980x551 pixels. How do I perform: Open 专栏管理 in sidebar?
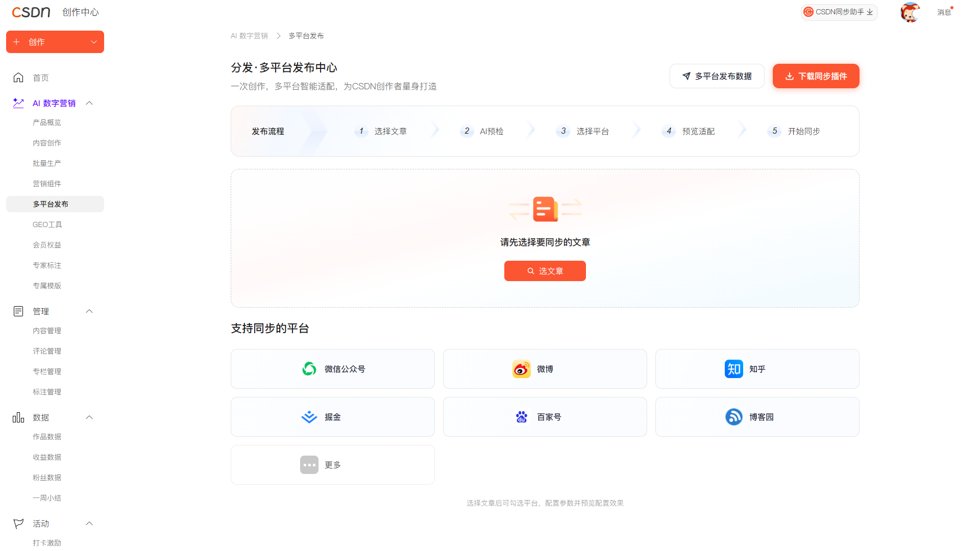(x=47, y=371)
